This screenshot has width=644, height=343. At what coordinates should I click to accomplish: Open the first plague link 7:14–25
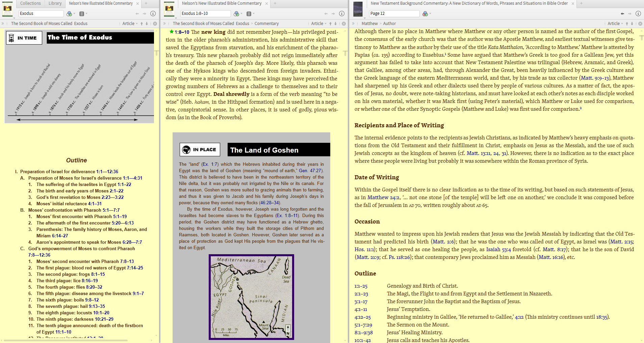coord(135,268)
